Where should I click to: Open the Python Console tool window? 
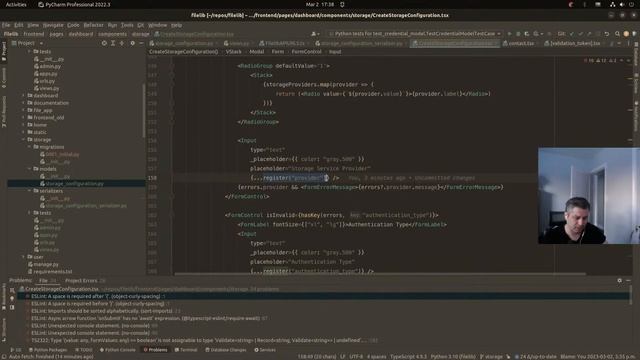118,350
